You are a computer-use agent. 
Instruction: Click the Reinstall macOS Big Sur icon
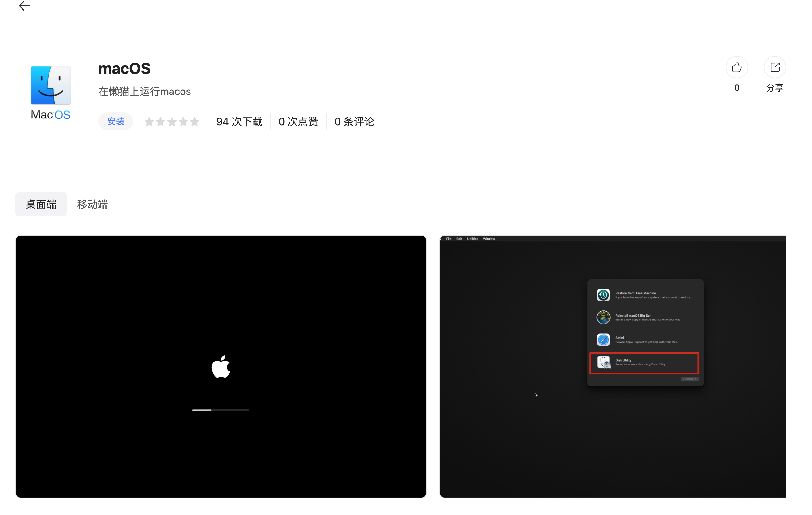pos(603,317)
